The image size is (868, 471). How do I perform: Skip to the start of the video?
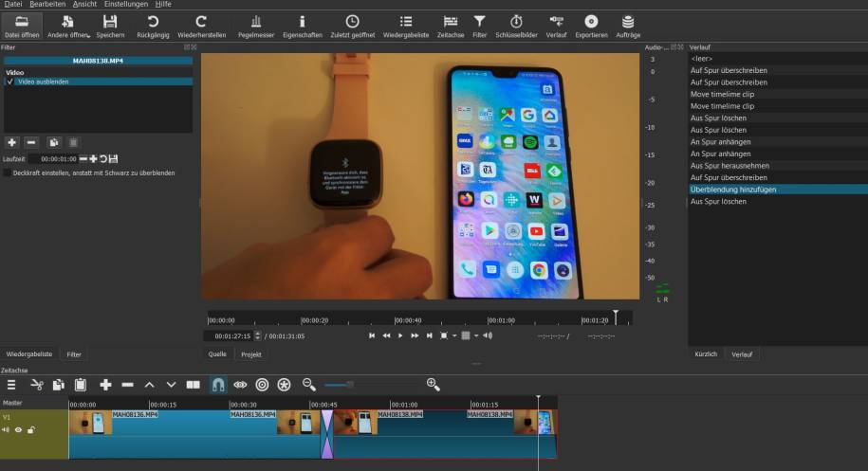click(x=372, y=335)
